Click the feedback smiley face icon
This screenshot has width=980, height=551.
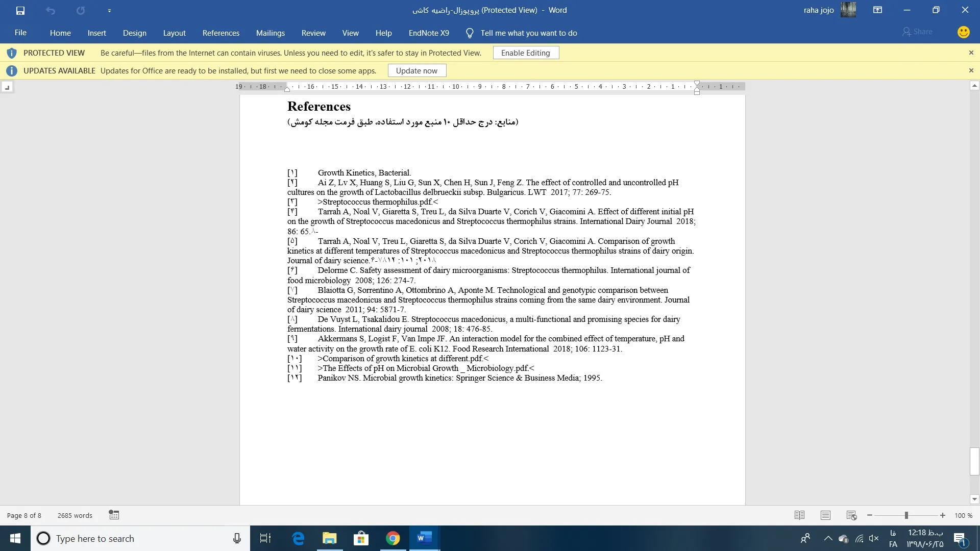(x=963, y=32)
